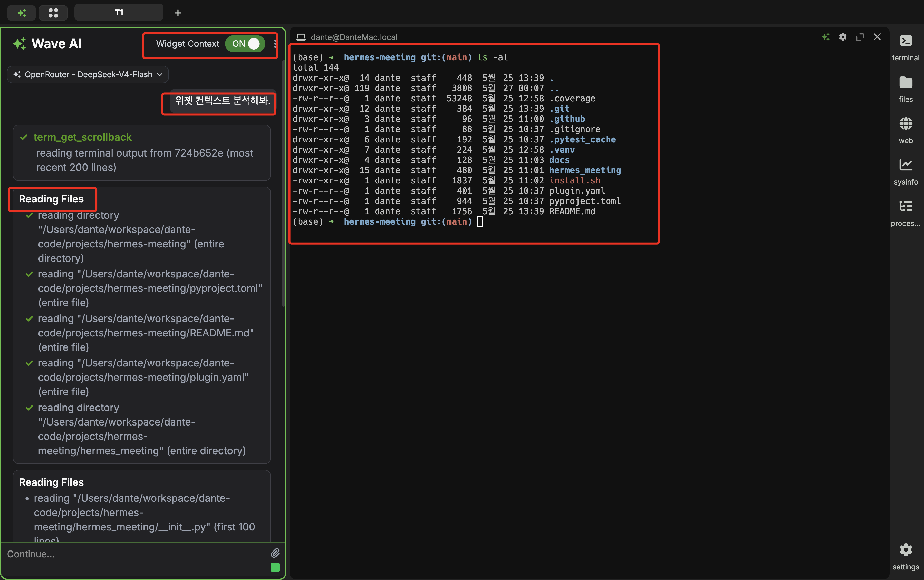Click plugin.yaml in terminal listing
Viewport: 924px width, 580px height.
click(577, 191)
